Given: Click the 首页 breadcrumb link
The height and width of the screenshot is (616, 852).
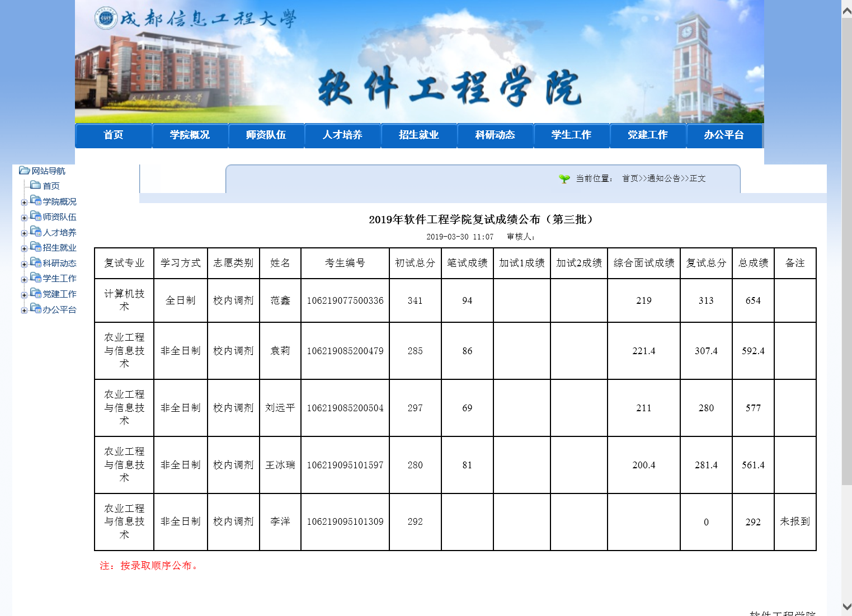Looking at the screenshot, I should tap(630, 178).
